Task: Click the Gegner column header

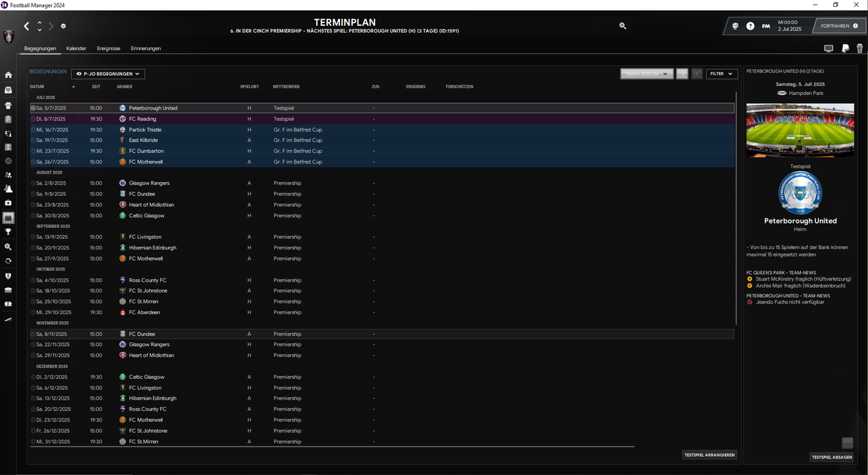Action: click(124, 87)
